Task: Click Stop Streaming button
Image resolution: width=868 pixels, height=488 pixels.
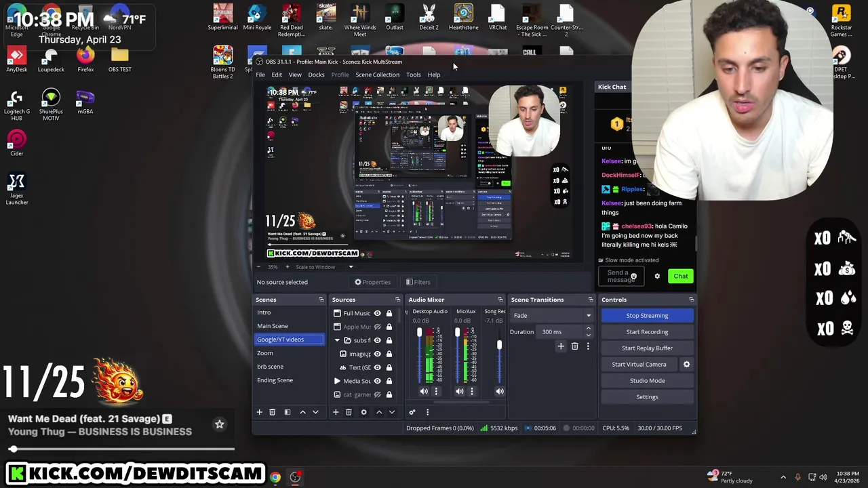Action: point(647,316)
